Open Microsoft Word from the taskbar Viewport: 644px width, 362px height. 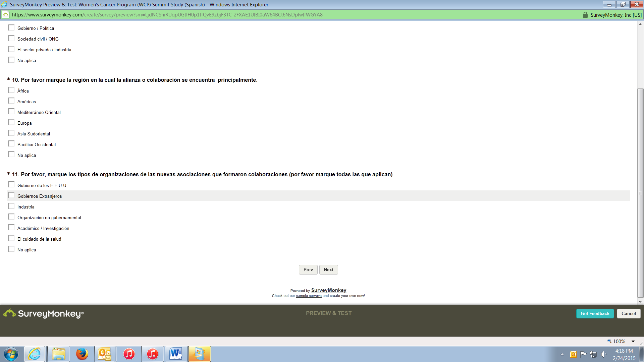[176, 354]
